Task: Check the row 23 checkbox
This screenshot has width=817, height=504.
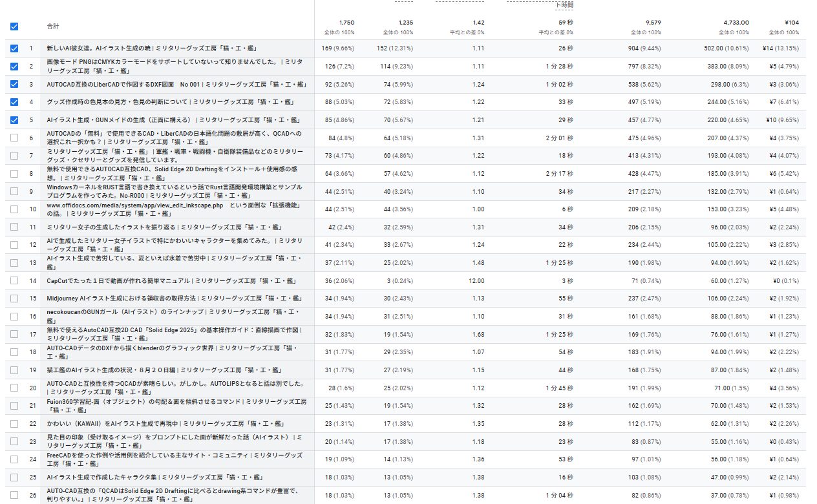Action: 14,441
